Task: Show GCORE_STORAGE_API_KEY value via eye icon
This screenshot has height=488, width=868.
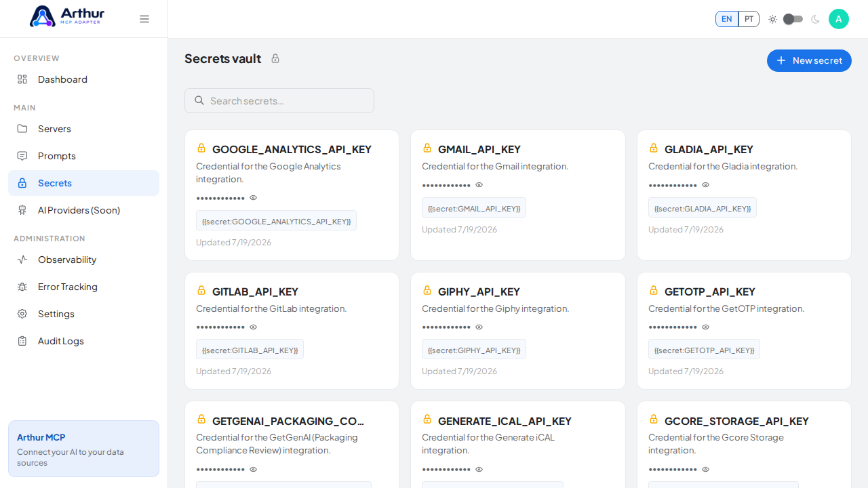Action: [706, 470]
